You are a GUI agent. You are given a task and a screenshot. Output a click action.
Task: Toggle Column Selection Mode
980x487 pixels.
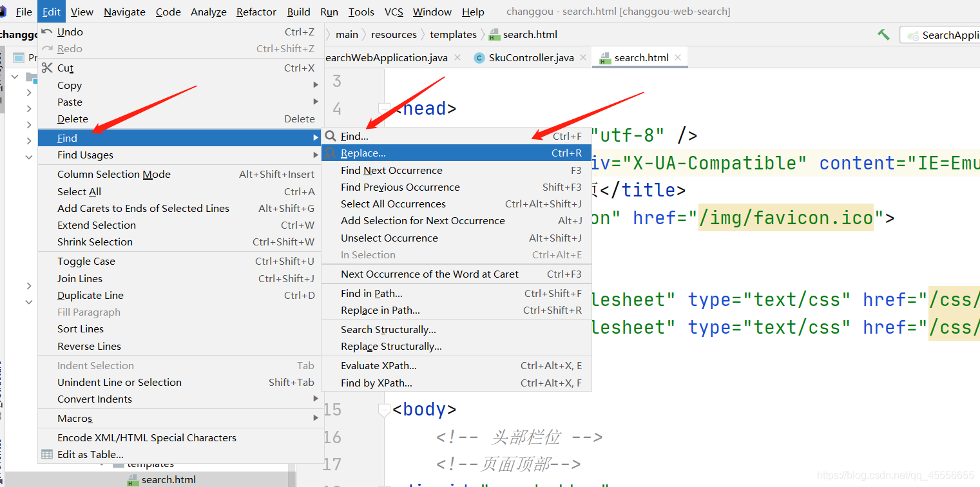(x=180, y=175)
